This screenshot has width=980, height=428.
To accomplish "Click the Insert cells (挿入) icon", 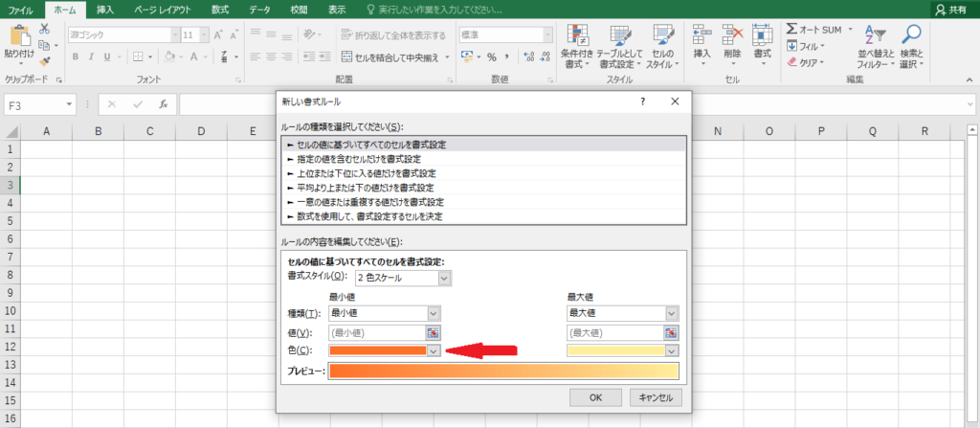I will [x=702, y=34].
